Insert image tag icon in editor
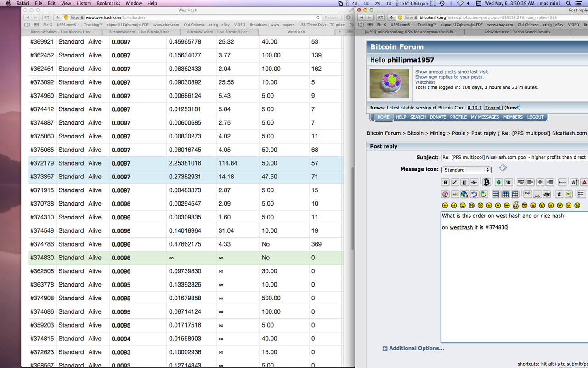588x368 pixels. pos(455,194)
